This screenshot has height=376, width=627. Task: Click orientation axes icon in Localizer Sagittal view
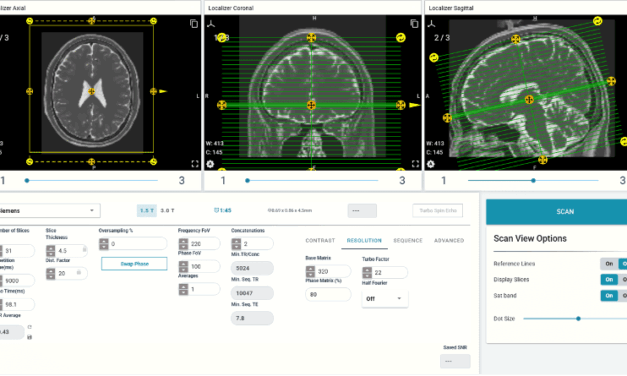pyautogui.click(x=431, y=24)
